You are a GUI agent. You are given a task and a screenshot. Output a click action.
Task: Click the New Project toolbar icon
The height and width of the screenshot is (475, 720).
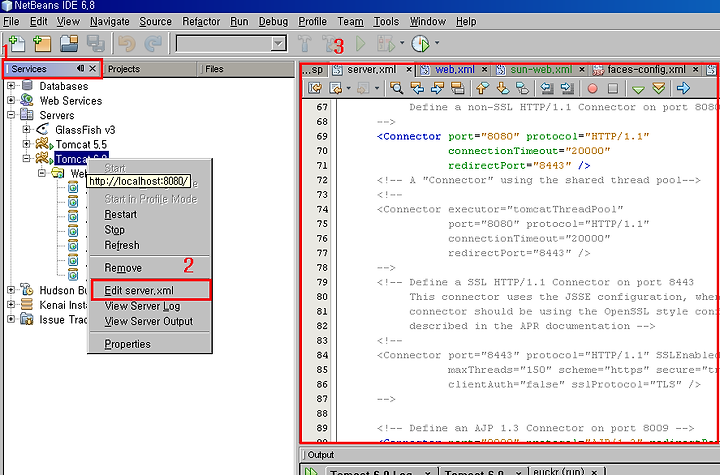pos(42,44)
